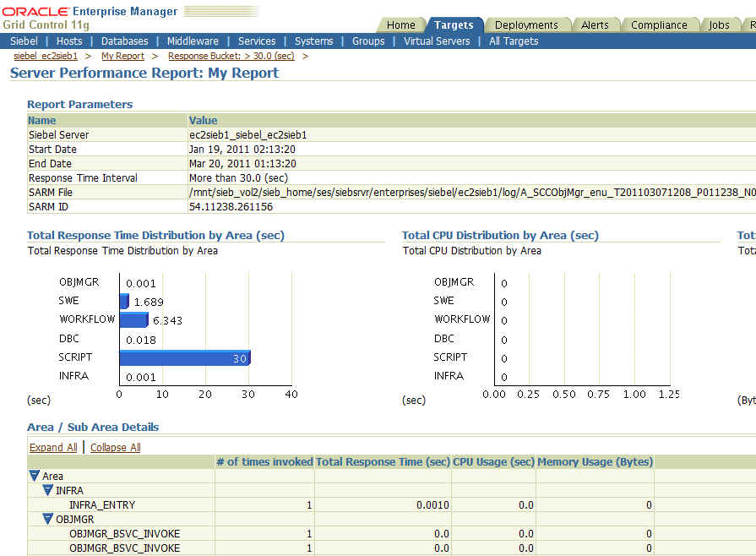Viewport: 756px width, 556px height.
Task: Click the Oracle Enterprise Manager logo
Action: pyautogui.click(x=90, y=12)
